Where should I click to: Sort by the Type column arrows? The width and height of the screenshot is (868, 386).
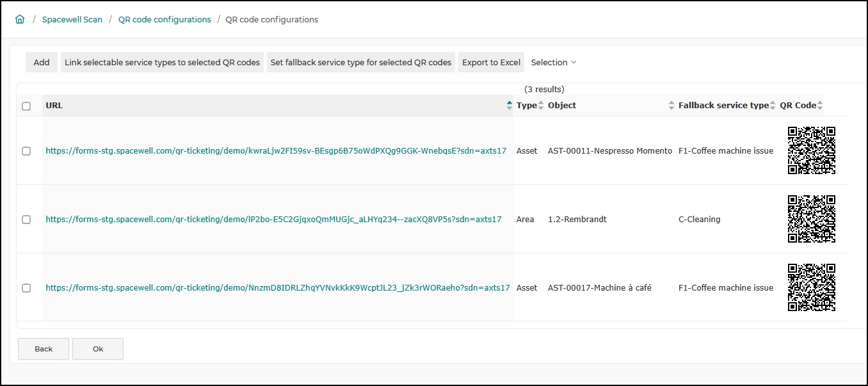tap(541, 106)
